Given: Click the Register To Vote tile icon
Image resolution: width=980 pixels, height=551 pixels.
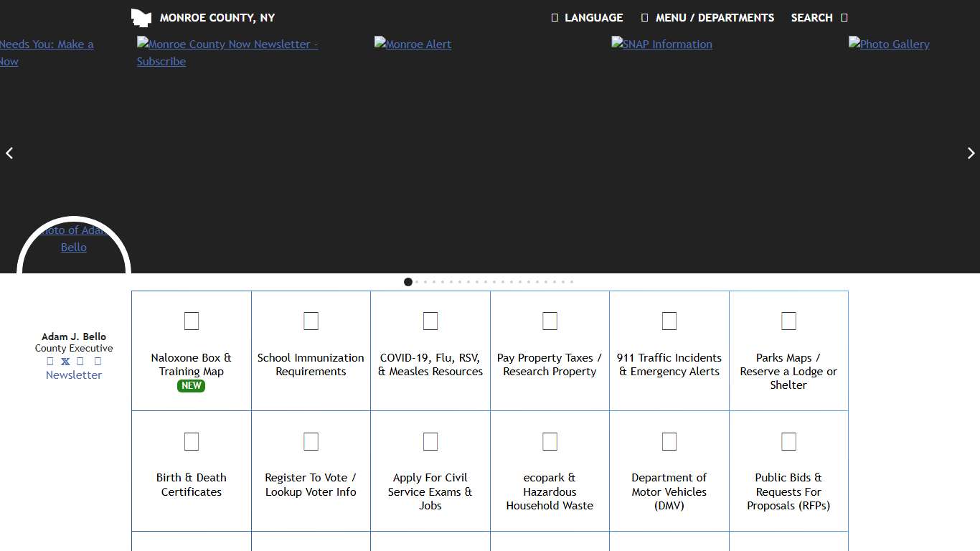Looking at the screenshot, I should [x=311, y=441].
